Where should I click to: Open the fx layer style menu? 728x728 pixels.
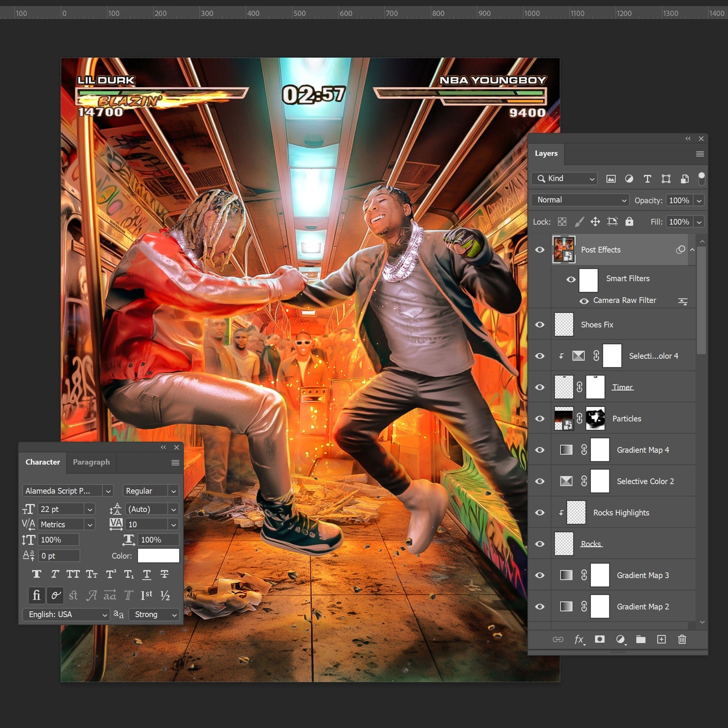[579, 639]
